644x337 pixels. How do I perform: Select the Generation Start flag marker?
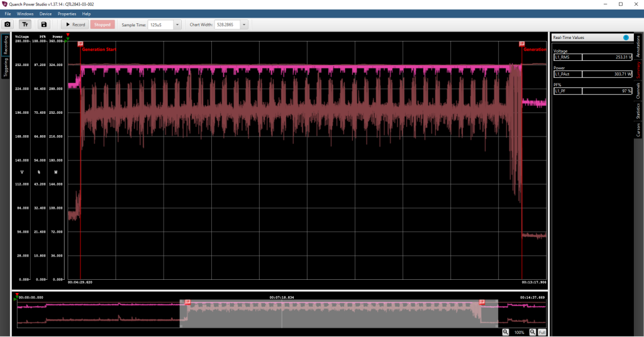pos(80,43)
